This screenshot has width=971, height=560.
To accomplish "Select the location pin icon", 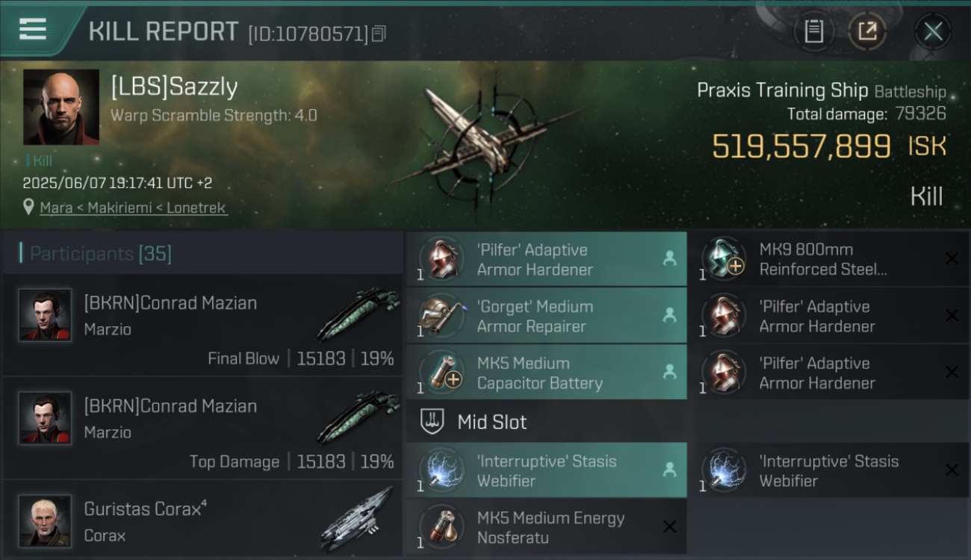I will pos(28,207).
